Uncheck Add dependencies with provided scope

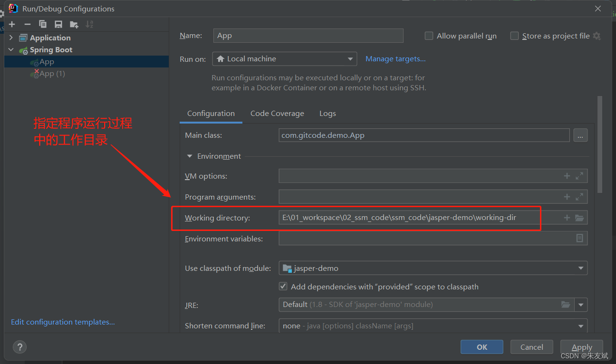(283, 287)
